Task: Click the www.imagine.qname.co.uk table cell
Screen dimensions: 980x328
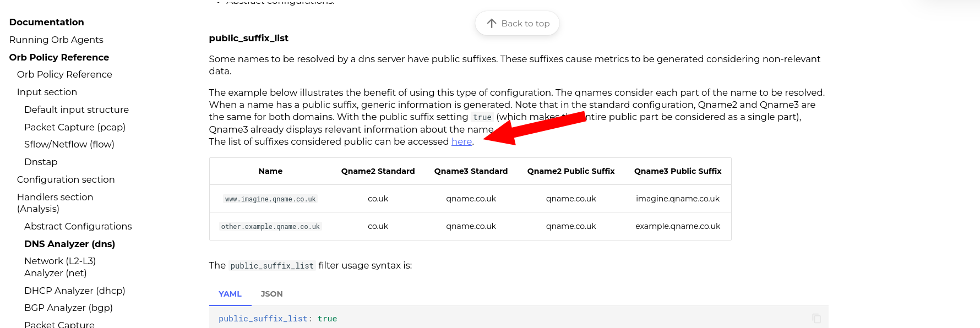Action: pyautogui.click(x=270, y=199)
